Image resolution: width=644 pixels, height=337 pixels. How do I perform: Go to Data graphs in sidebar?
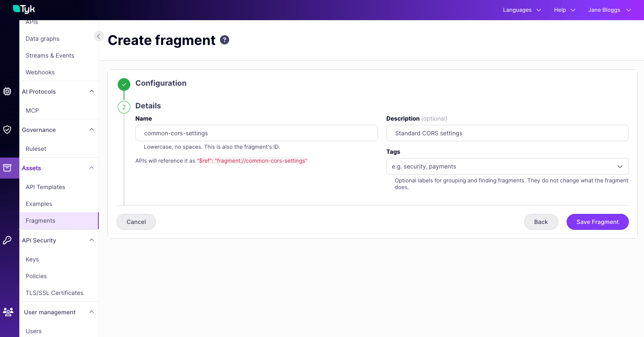pyautogui.click(x=42, y=39)
